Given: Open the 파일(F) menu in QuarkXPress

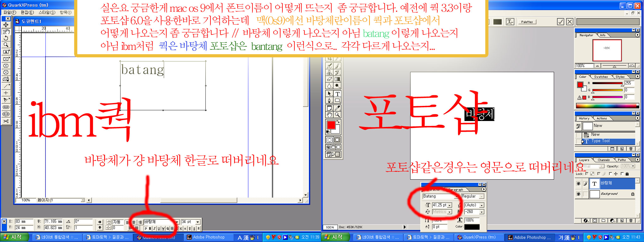Looking at the screenshot, I should tap(10, 12).
